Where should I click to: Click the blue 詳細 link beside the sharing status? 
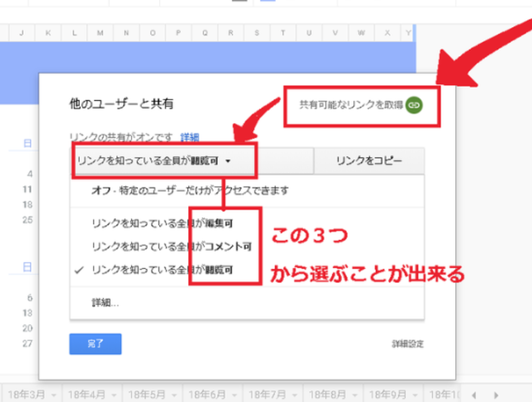[190, 137]
